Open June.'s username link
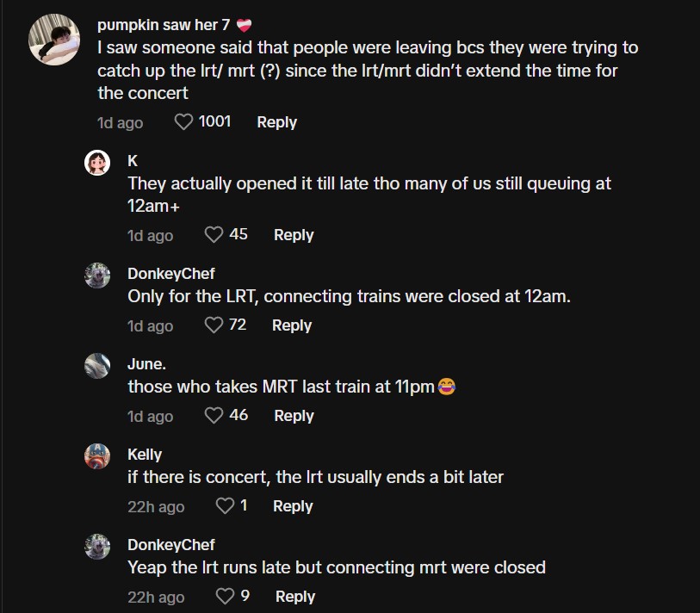The height and width of the screenshot is (613, 700). (146, 363)
